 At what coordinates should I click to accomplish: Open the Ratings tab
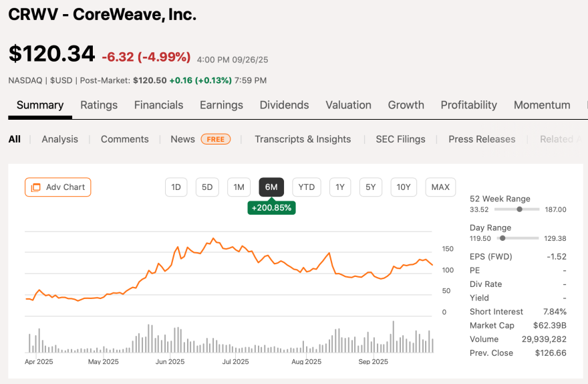click(x=99, y=105)
